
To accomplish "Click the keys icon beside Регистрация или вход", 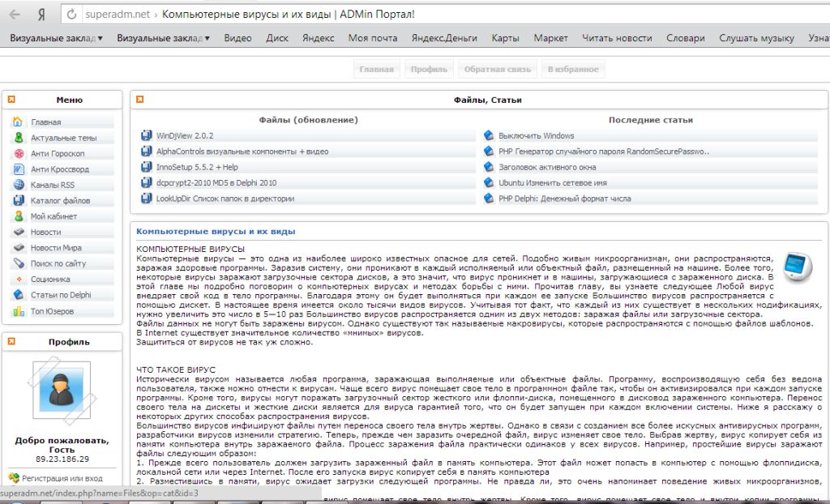I will [14, 478].
